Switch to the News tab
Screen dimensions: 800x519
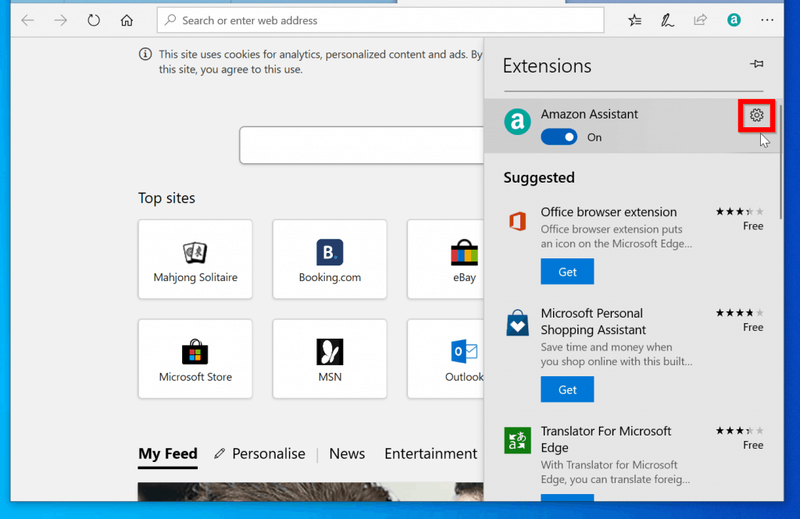(347, 454)
